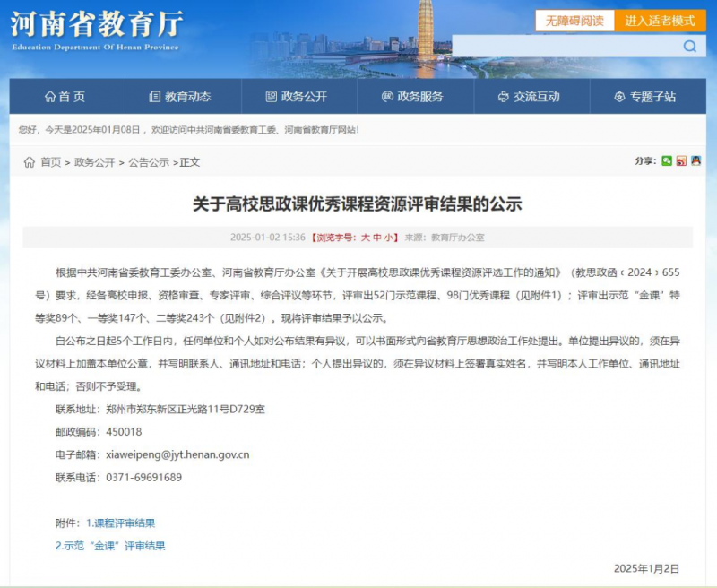Open the 专题子站 navigation menu
This screenshot has height=588, width=717.
pos(645,97)
